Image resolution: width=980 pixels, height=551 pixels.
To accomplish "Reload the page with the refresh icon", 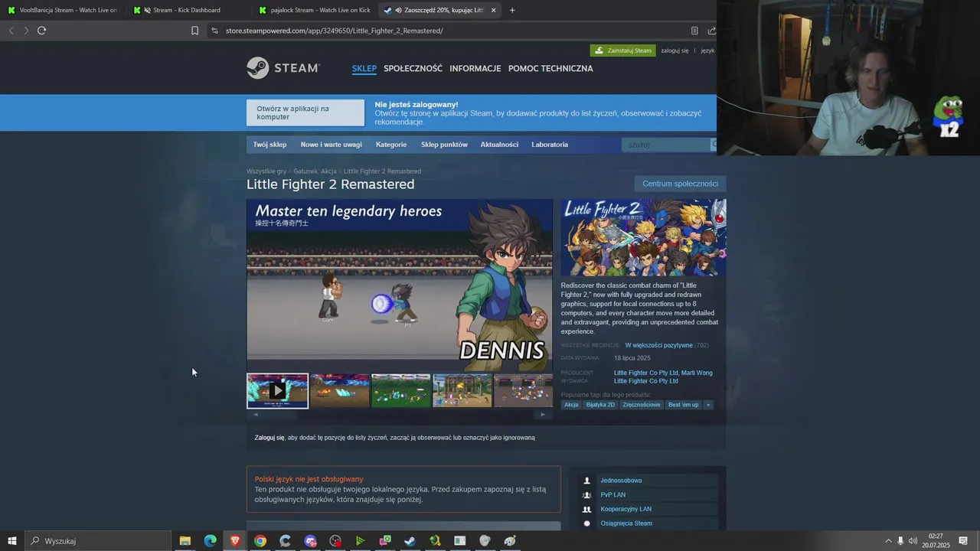I will 41,31.
